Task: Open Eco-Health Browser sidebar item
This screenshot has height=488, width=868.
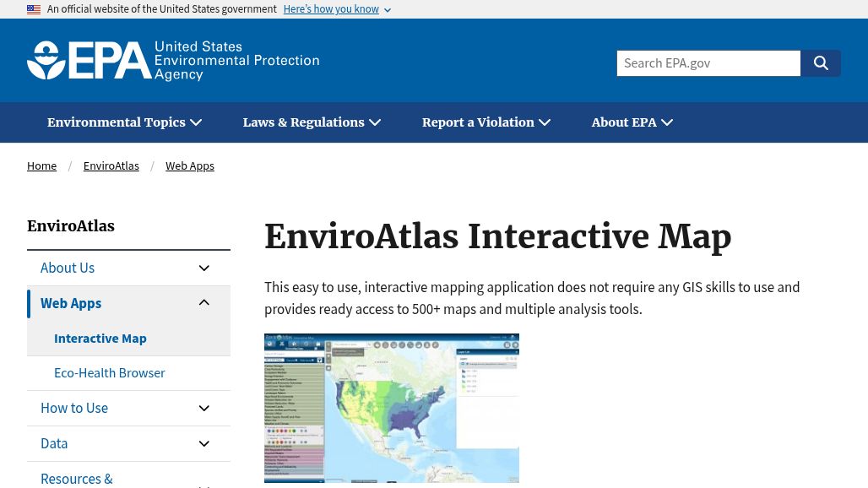Action: 109,373
